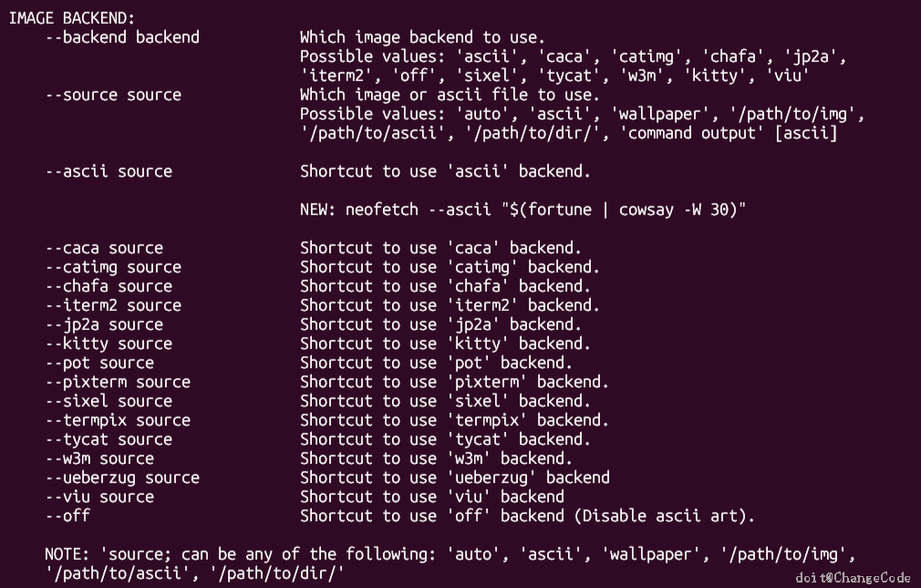Click the --ascii source option
The image size is (921, 588).
(x=109, y=171)
